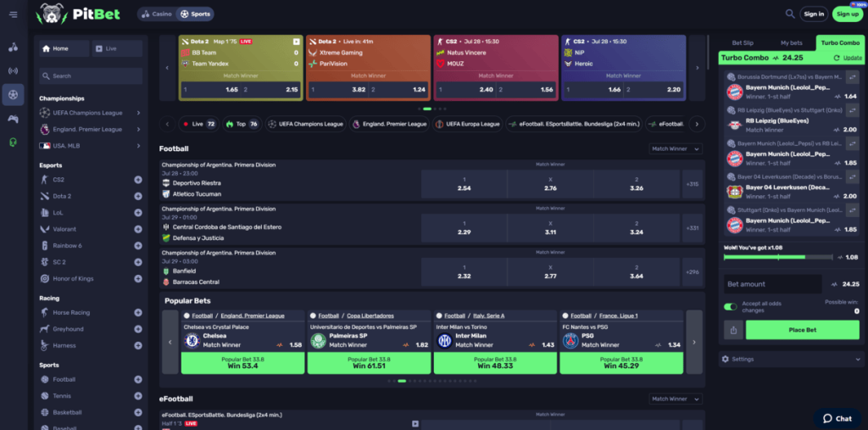
Task: Click the active carousel dot under featured matches
Action: point(427,109)
